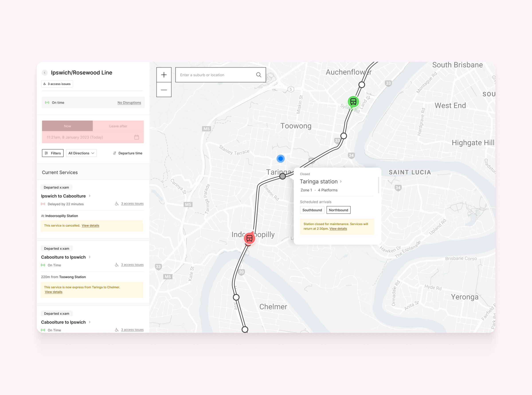Viewport: 532px width, 395px height.
Task: Select the Southbound arrivals toggle
Action: pos(312,210)
